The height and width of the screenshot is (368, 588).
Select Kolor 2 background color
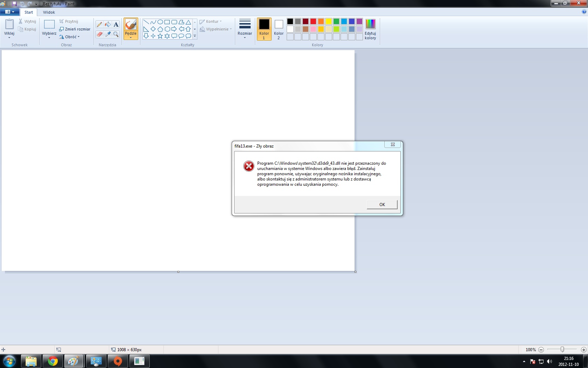279,29
